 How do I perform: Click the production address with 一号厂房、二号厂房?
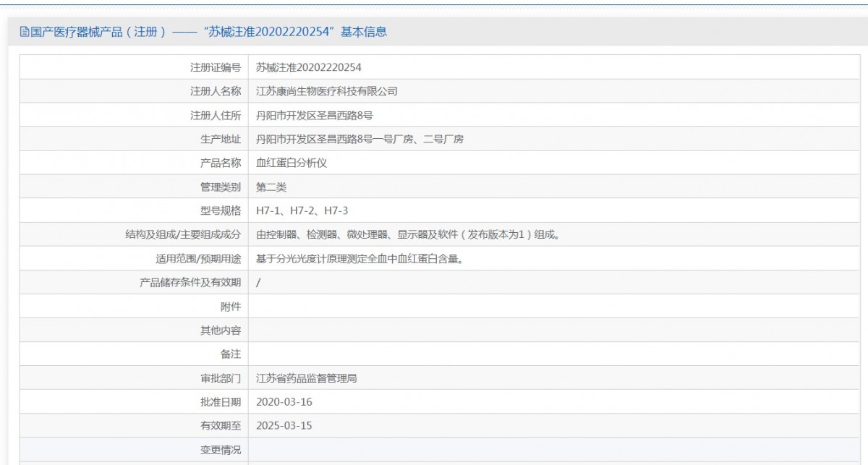point(359,139)
